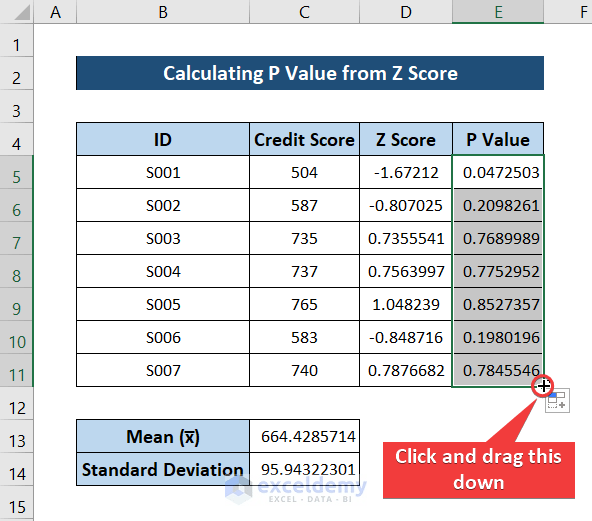The height and width of the screenshot is (521, 592).
Task: Click the 'Credit Score' header cell
Action: point(304,139)
